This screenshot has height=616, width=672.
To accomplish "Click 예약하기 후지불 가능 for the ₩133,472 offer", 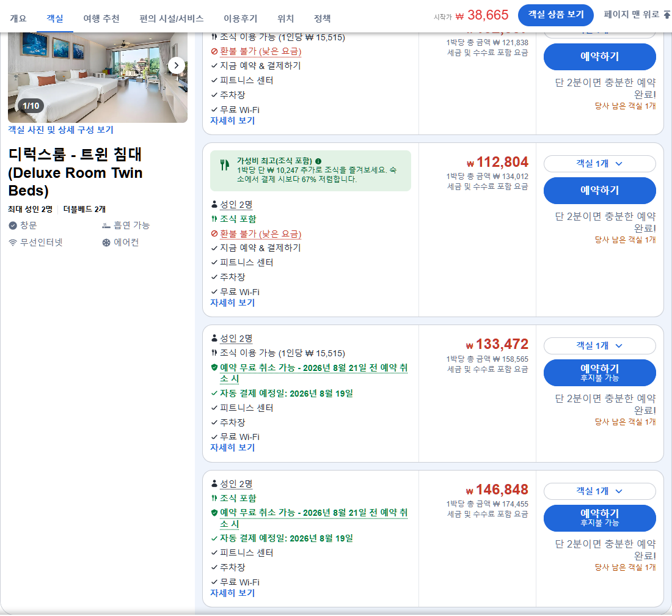I will point(599,373).
